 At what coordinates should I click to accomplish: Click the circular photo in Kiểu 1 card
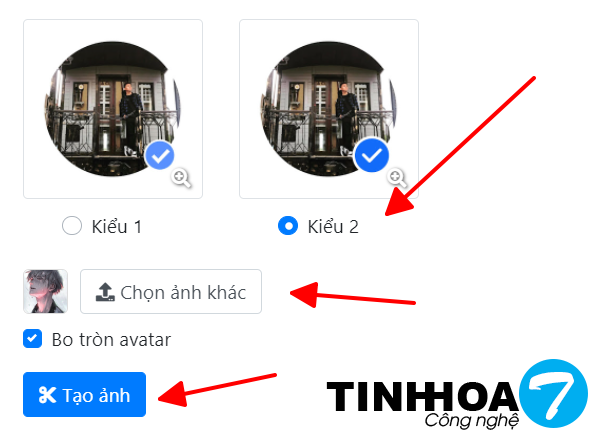point(113,109)
